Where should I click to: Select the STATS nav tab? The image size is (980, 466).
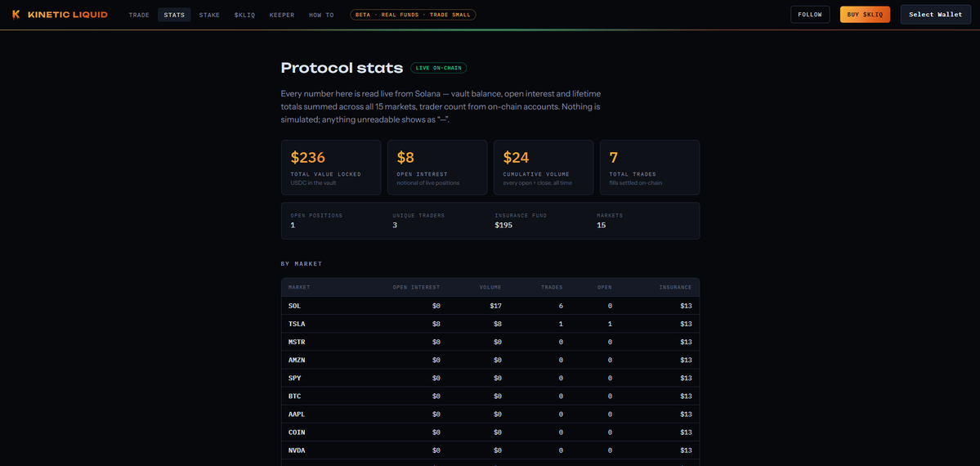[x=174, y=15]
